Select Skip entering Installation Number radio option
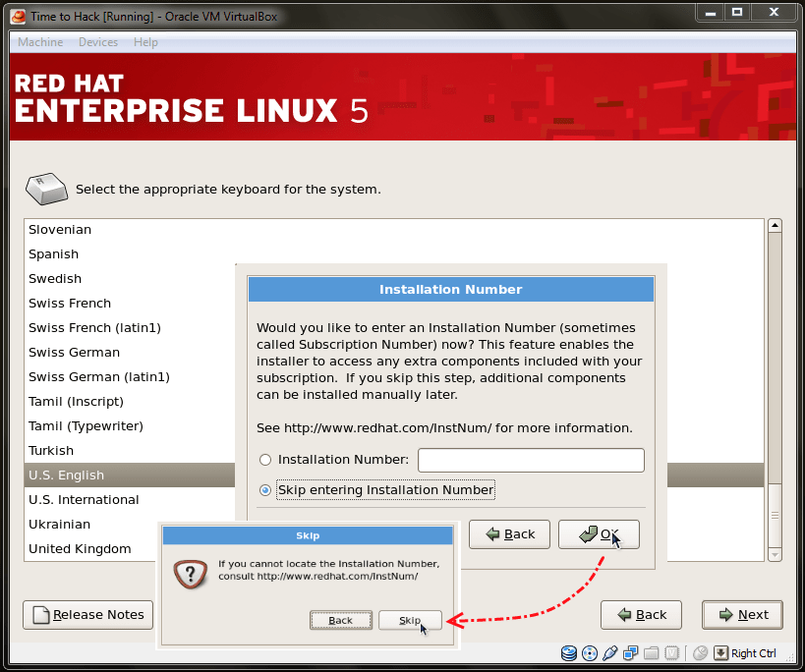This screenshot has height=672, width=805. [265, 490]
